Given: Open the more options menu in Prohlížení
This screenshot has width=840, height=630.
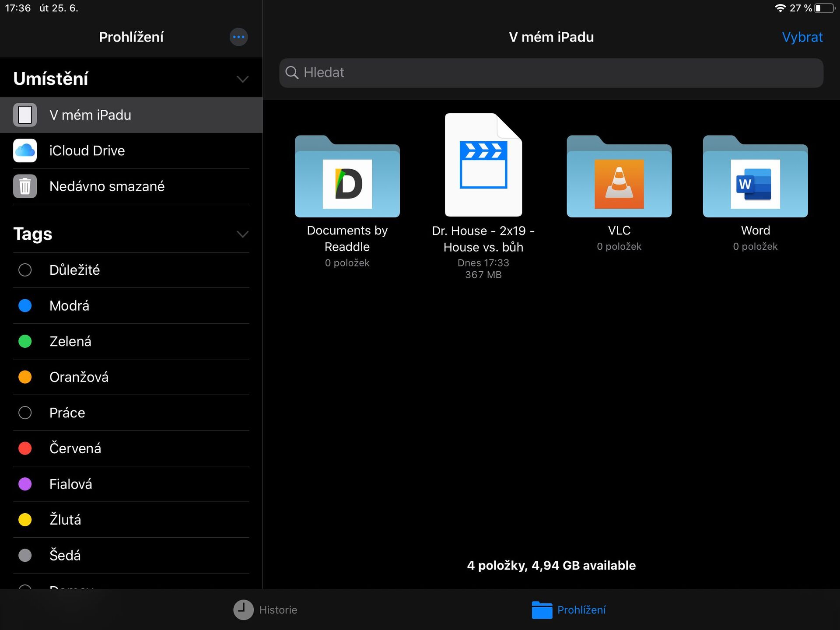Looking at the screenshot, I should click(238, 37).
